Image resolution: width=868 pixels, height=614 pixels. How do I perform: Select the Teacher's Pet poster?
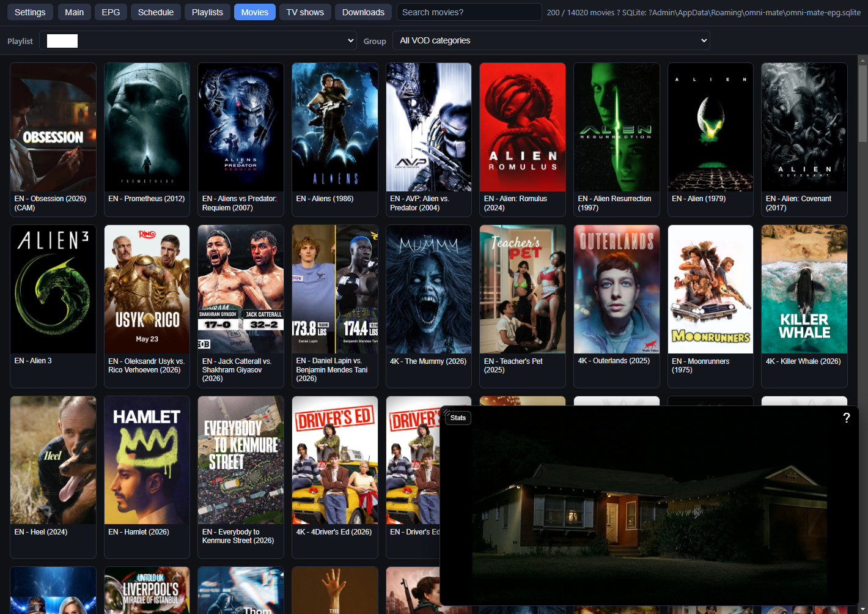click(523, 289)
